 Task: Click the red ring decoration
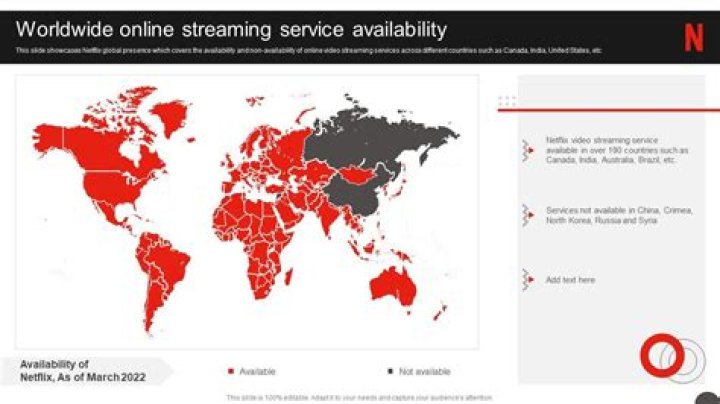coord(662,354)
